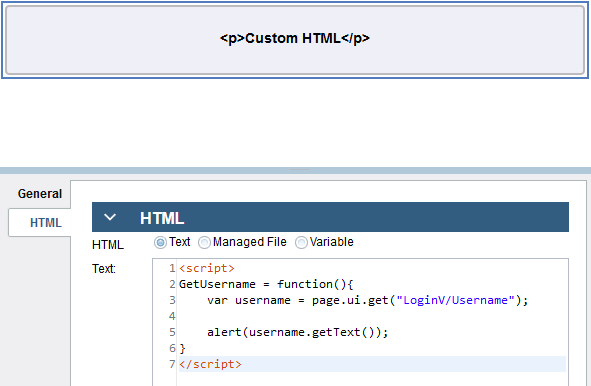591x386 pixels.
Task: Choose the Managed File radio option
Action: (204, 242)
